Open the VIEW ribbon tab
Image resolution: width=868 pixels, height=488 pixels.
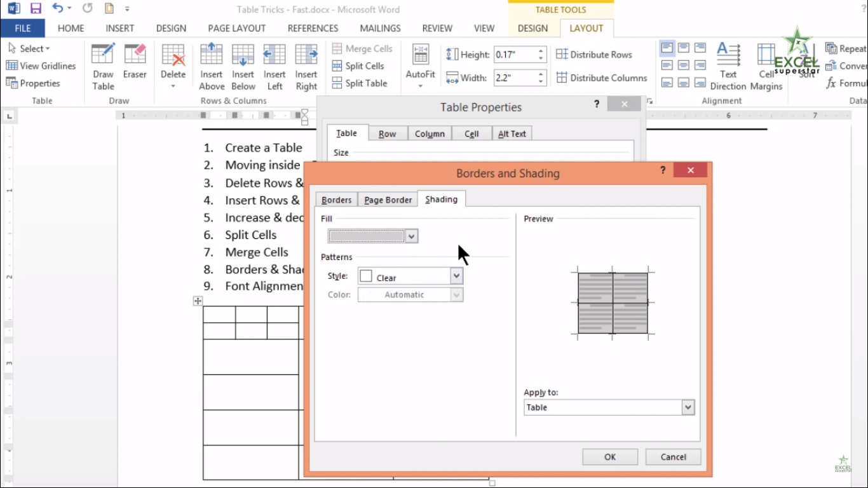point(484,28)
